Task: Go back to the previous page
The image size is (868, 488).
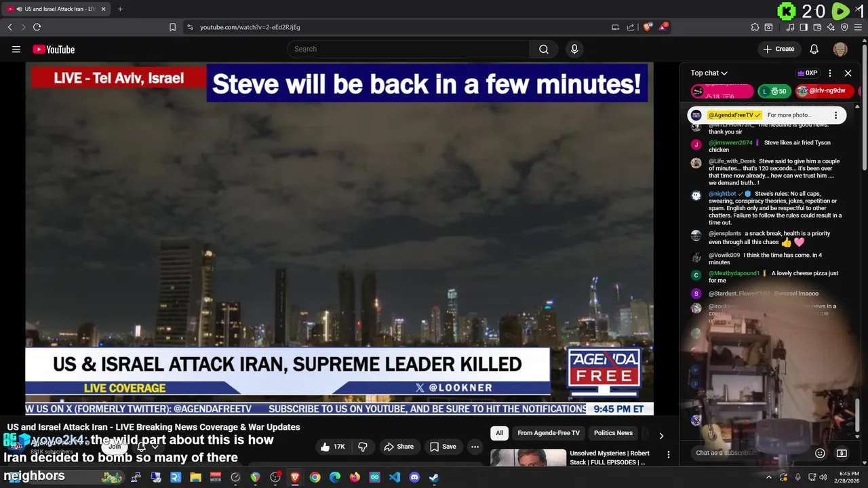Action: point(9,27)
